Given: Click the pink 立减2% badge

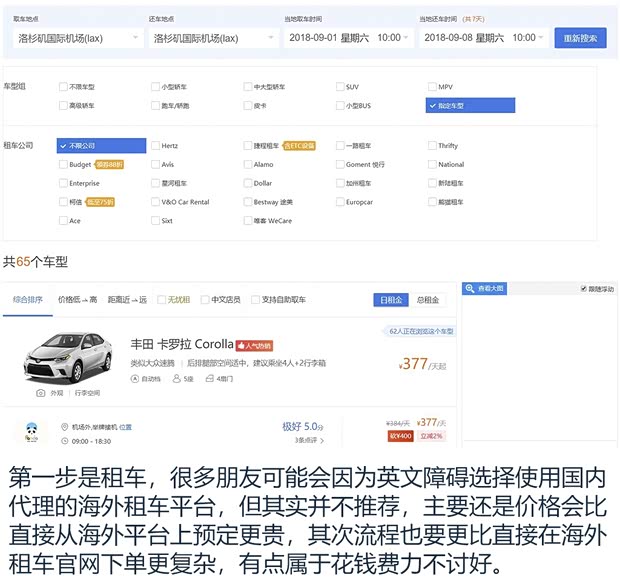Looking at the screenshot, I should pyautogui.click(x=431, y=436).
